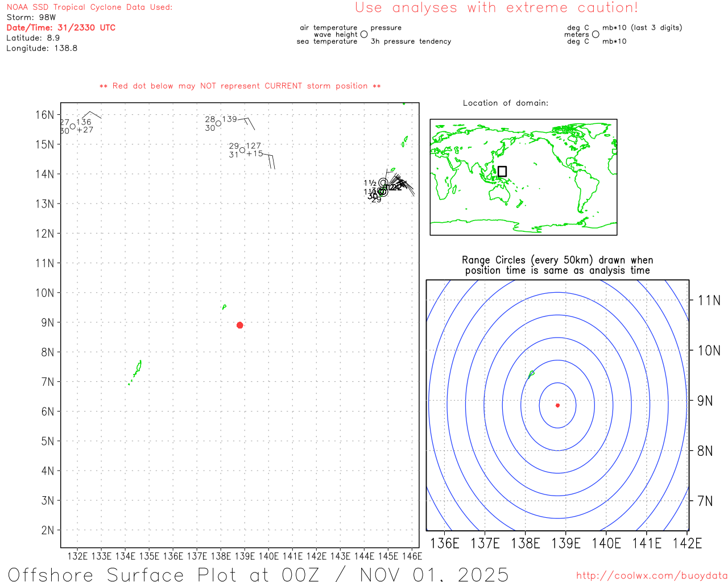Click the station circle labeled 28 139

tap(218, 123)
